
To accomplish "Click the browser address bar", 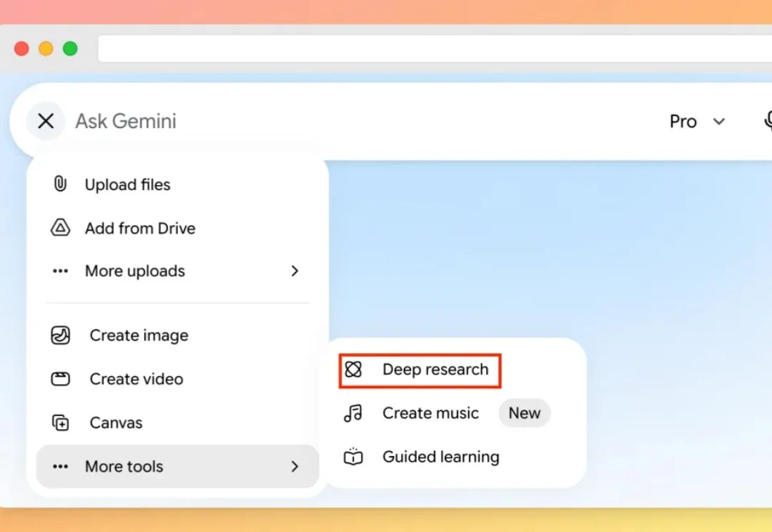I will click(435, 49).
